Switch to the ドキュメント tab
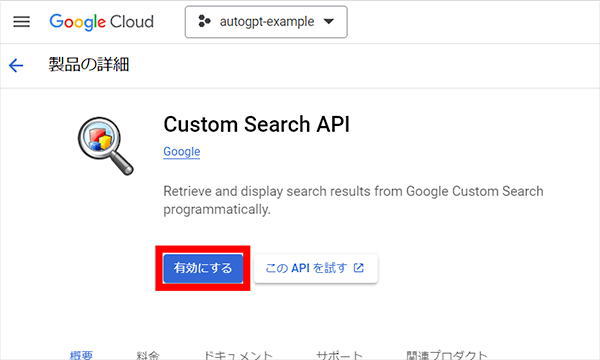The width and height of the screenshot is (600, 360). (238, 355)
